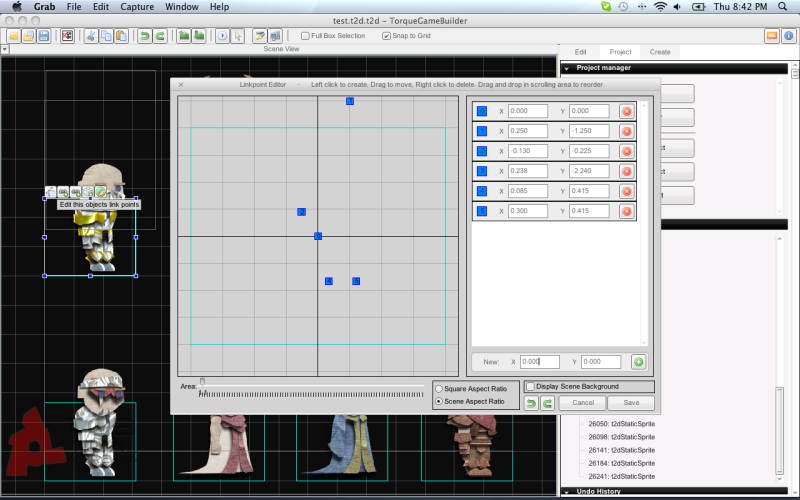Click the green Undo arrow in main toolbar
Viewport: 800px width, 500px height.
144,36
